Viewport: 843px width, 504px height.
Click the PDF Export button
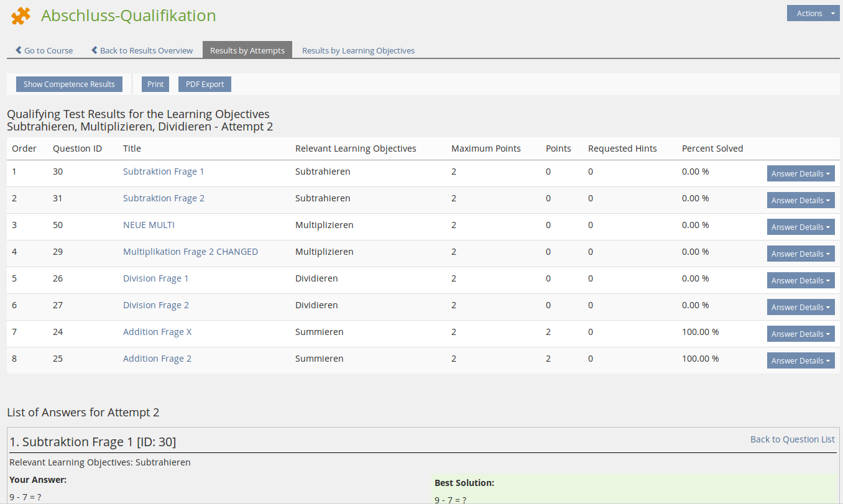[205, 84]
